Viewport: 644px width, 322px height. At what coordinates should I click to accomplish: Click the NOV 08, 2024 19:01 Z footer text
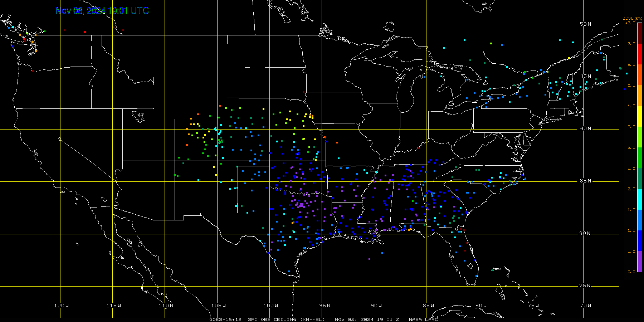(367, 319)
